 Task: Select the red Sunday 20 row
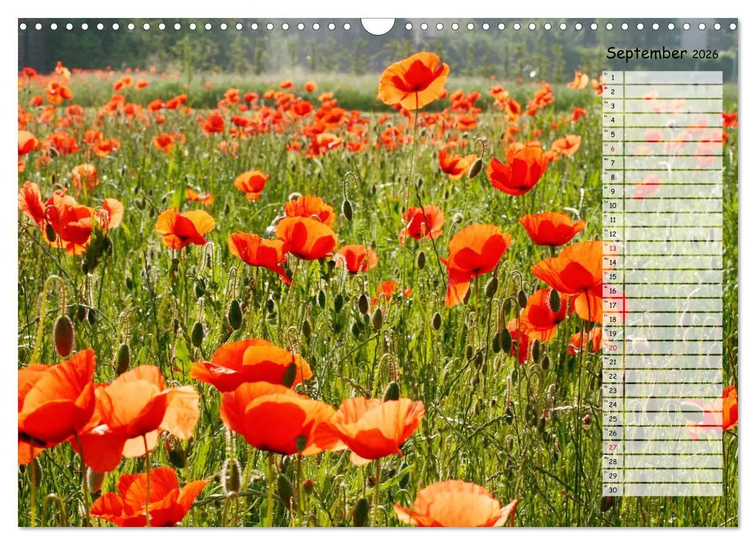pos(662,348)
